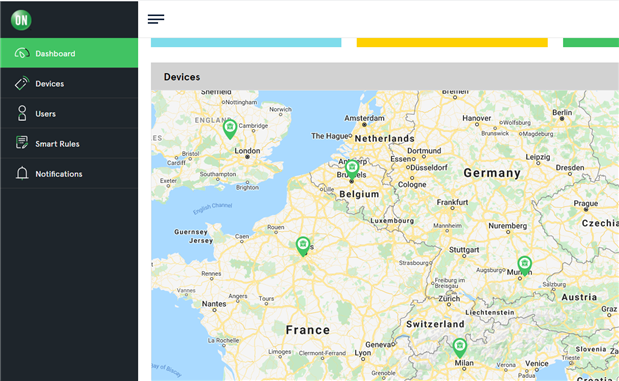
Task: Click the Liechtenstein label on map
Action: tap(490, 312)
